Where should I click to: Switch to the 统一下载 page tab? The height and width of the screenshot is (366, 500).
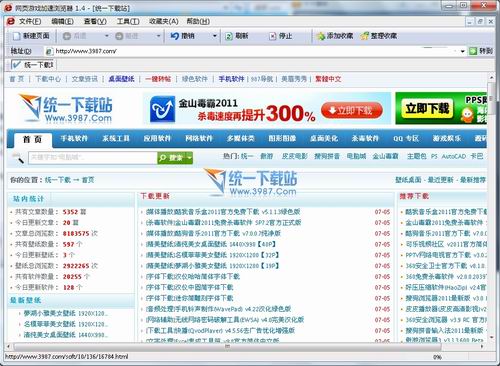point(33,65)
